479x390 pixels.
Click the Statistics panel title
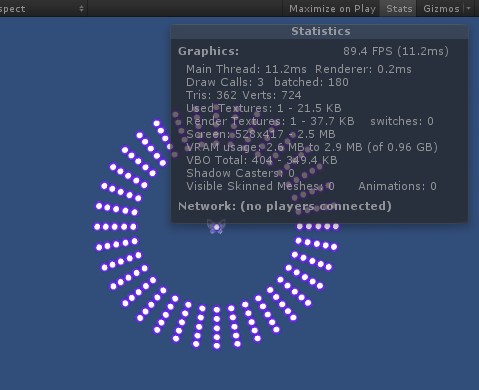pos(321,31)
